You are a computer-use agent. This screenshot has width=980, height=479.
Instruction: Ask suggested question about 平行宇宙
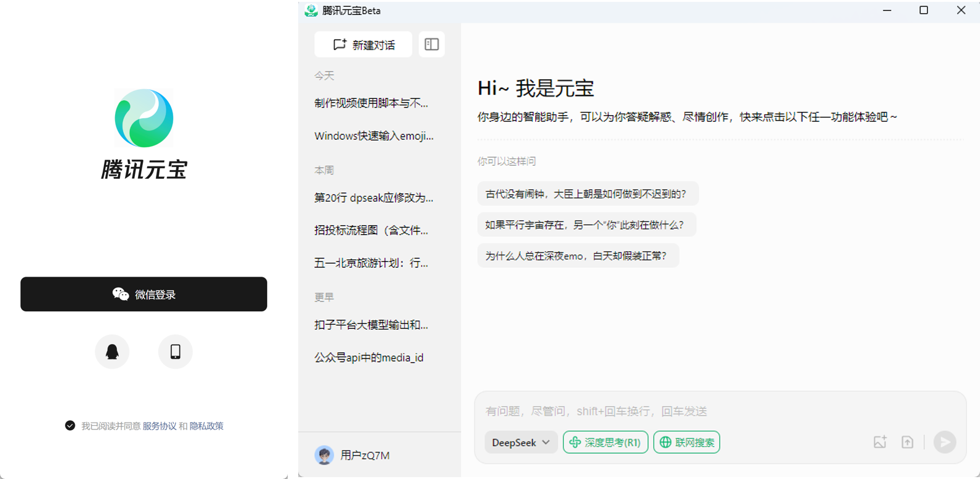pyautogui.click(x=587, y=225)
